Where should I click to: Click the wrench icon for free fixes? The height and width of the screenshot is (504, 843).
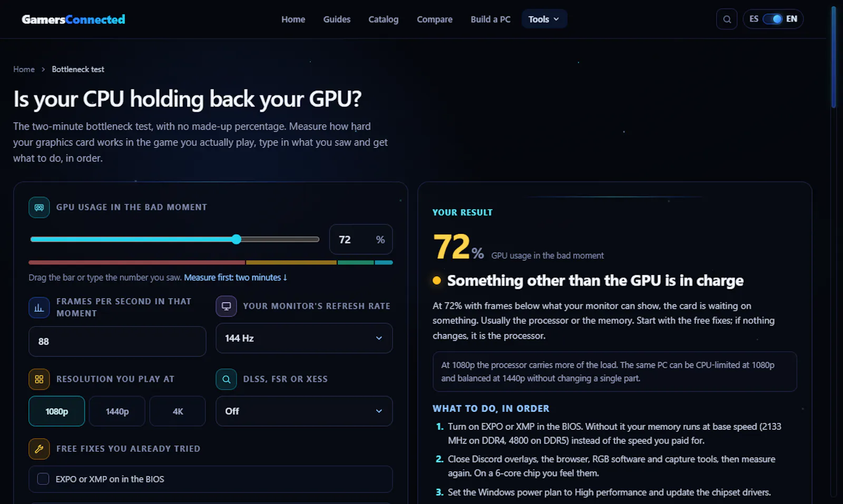click(x=39, y=449)
